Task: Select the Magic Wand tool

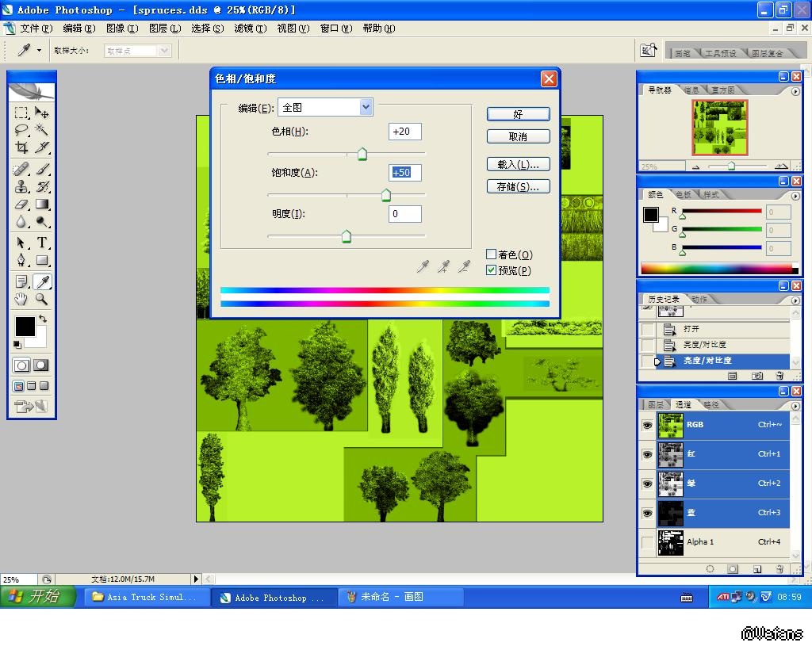Action: tap(42, 130)
